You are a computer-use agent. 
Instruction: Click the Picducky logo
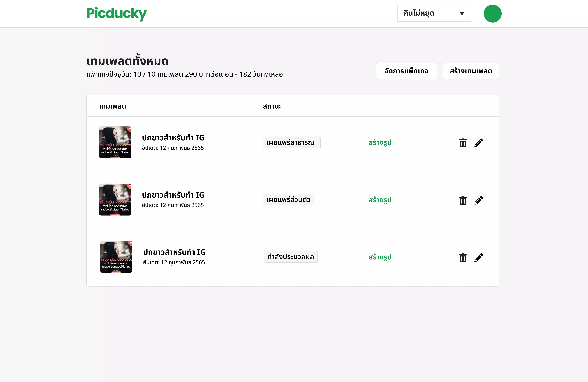point(117,14)
